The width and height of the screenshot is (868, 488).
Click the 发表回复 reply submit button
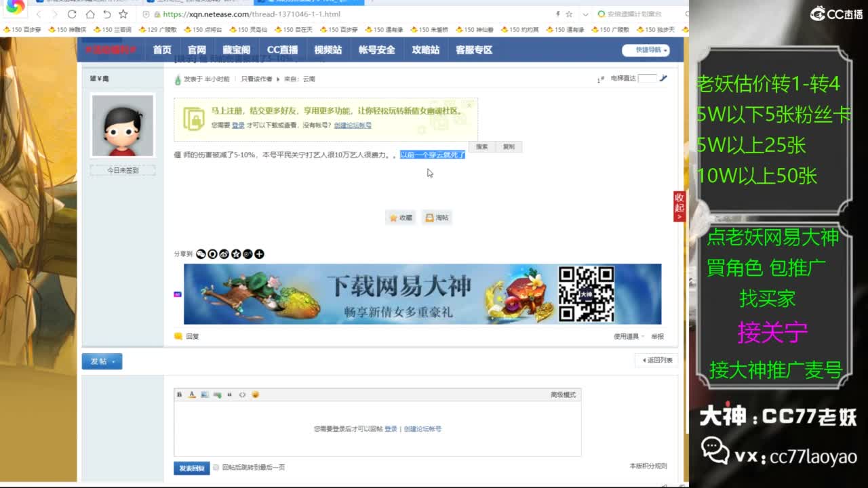191,468
